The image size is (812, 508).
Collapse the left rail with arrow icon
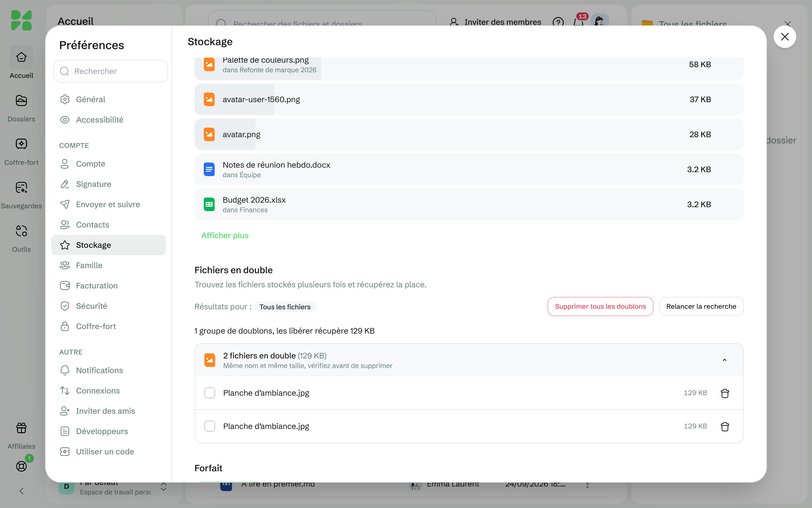click(21, 491)
